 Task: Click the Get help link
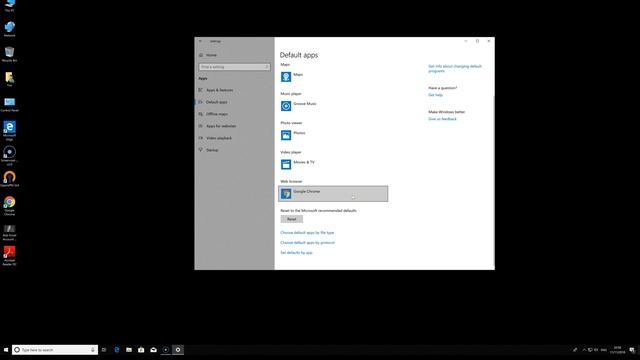coord(435,95)
